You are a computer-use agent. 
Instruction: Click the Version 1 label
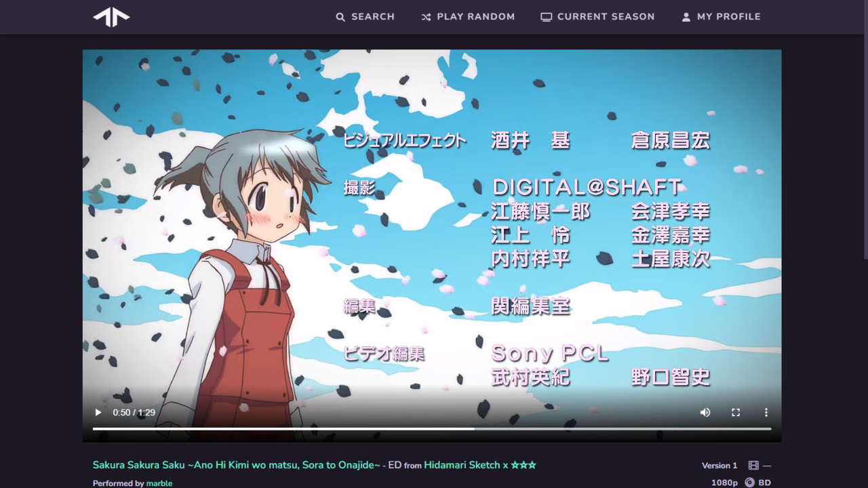719,466
